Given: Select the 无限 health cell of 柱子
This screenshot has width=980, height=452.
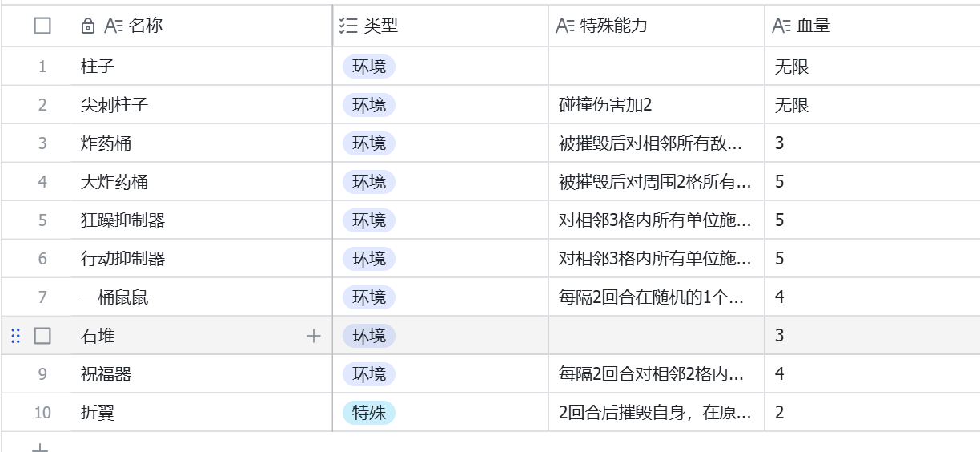Looking at the screenshot, I should 873,66.
